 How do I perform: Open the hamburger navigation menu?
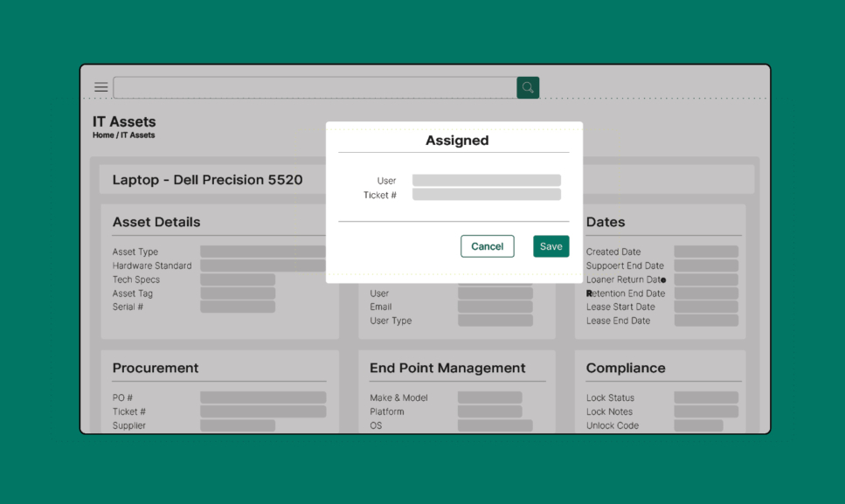pyautogui.click(x=101, y=87)
